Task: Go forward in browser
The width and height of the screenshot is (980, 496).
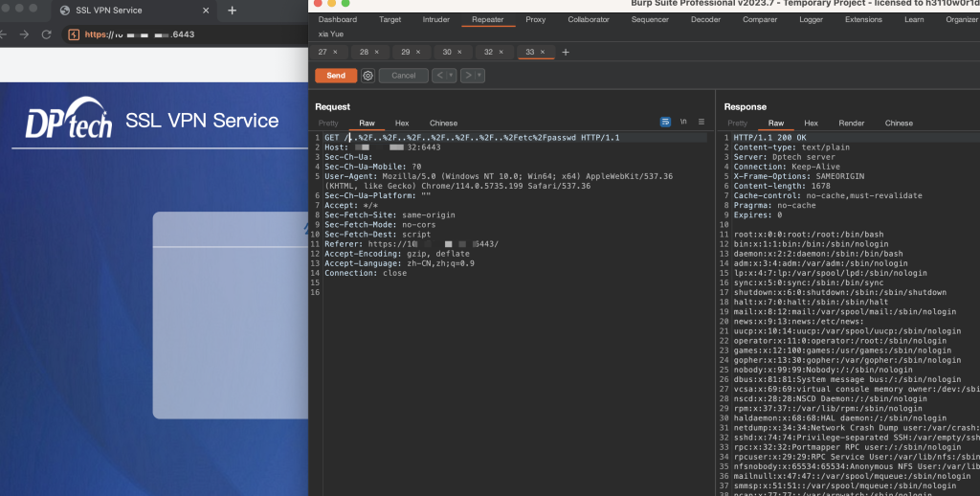Action: click(x=24, y=34)
